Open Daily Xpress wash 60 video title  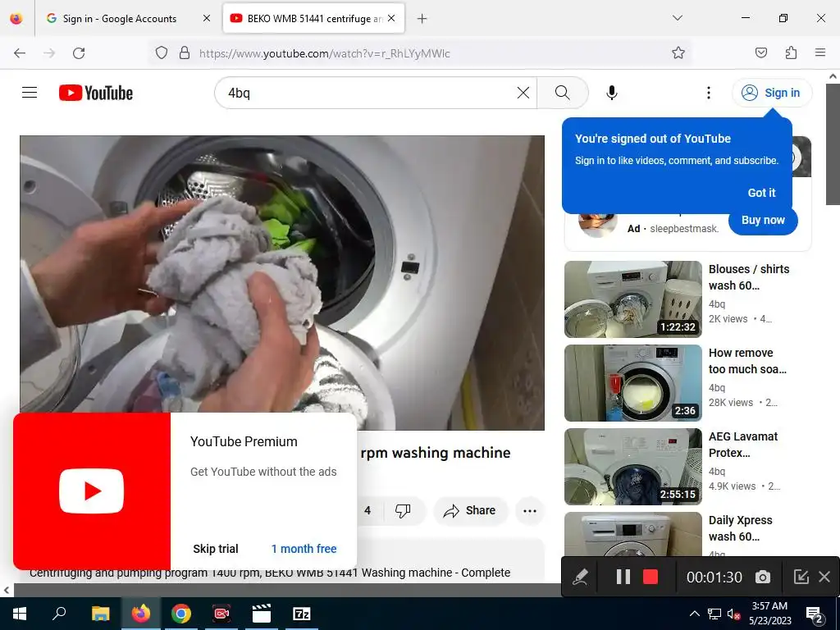(741, 528)
